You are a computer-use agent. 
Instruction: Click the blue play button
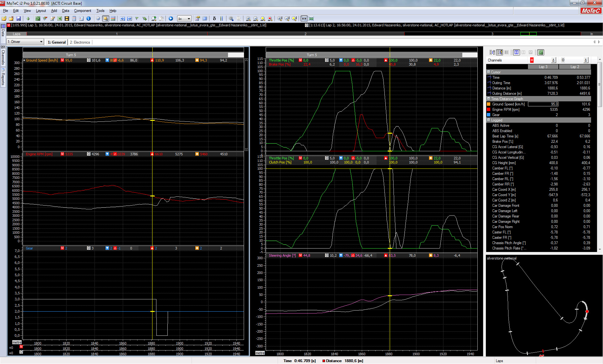click(x=171, y=19)
